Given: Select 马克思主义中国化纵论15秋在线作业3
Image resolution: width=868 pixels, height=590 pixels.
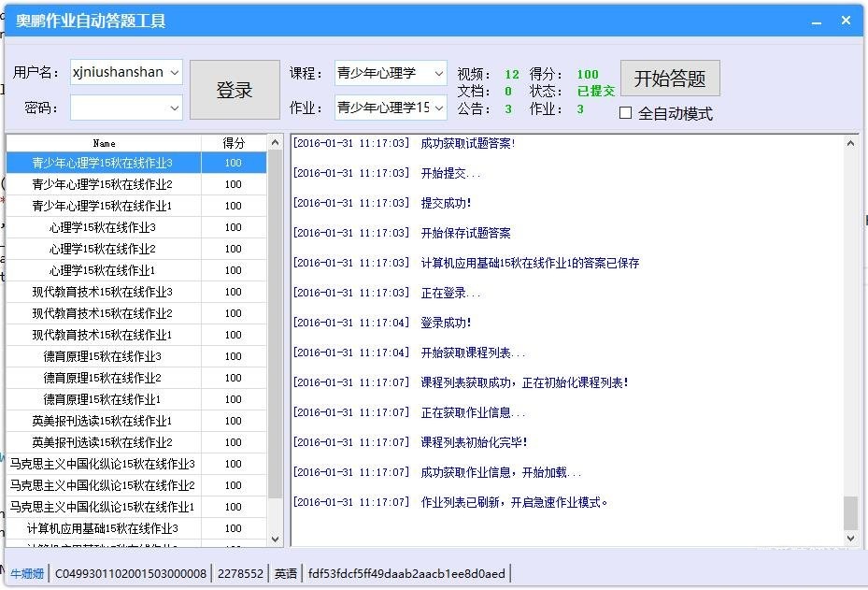Looking at the screenshot, I should [x=103, y=464].
